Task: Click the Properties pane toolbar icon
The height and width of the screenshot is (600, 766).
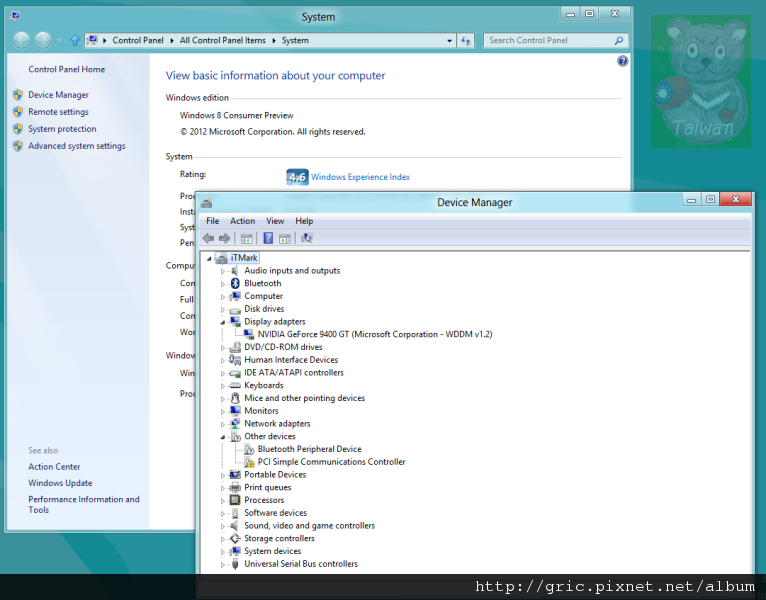Action: tap(285, 238)
